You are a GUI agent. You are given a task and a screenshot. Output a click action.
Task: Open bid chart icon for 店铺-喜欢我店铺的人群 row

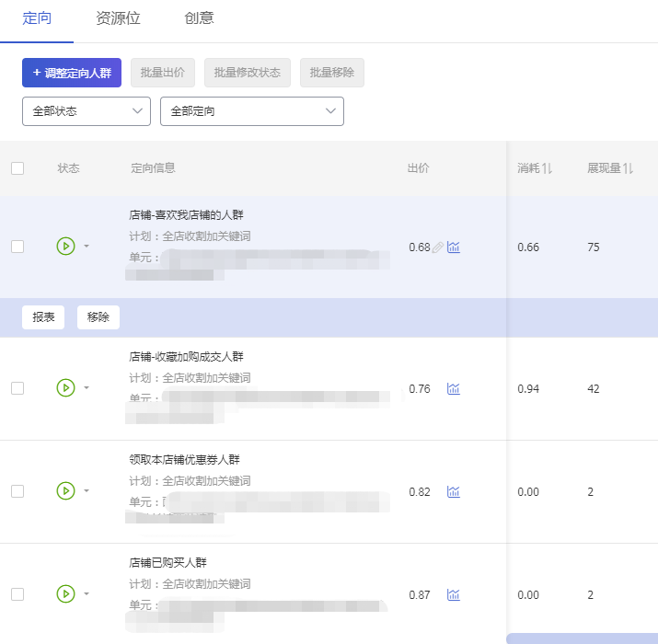pos(453,247)
